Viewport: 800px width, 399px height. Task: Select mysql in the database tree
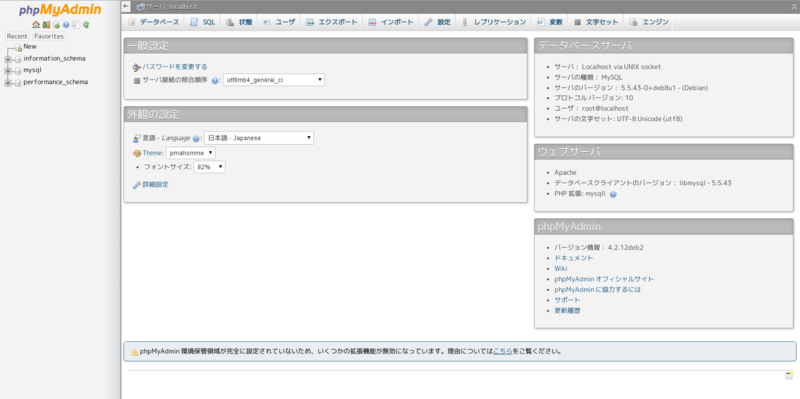tap(33, 70)
